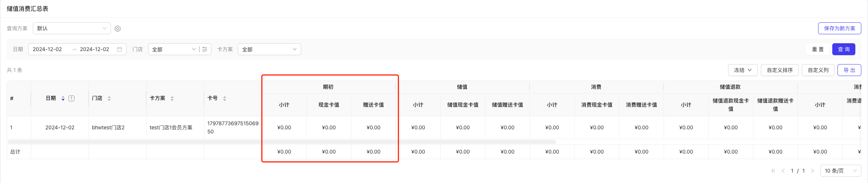Click the 重置 button
The image size is (868, 183).
[x=818, y=49]
